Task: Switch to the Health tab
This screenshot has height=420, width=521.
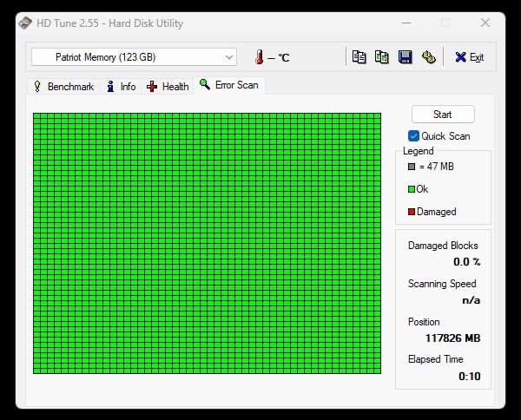Action: point(168,87)
